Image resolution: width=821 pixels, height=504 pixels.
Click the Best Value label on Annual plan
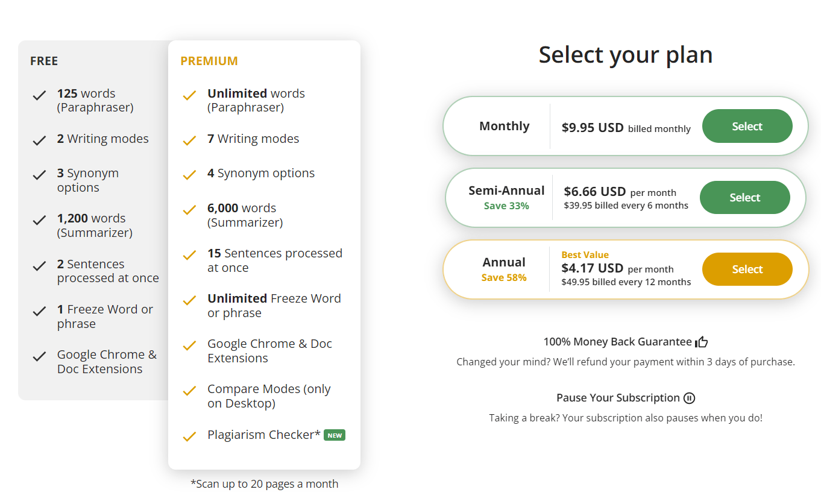tap(585, 254)
